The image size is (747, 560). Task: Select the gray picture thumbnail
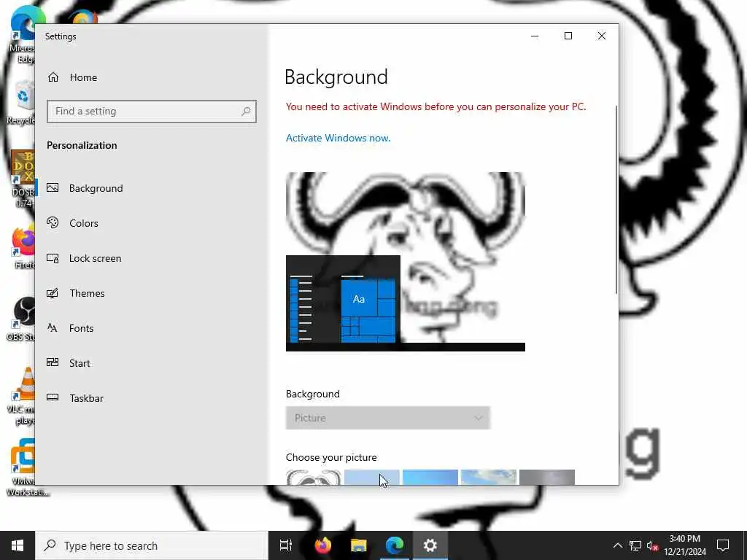coord(547,477)
